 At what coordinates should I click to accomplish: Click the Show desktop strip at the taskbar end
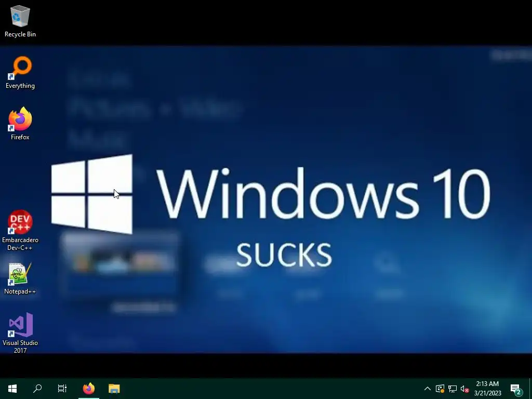[530, 389]
